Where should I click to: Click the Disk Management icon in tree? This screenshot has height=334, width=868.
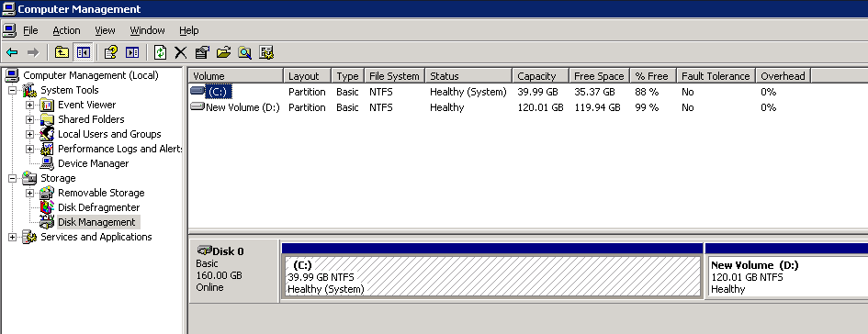click(x=47, y=222)
